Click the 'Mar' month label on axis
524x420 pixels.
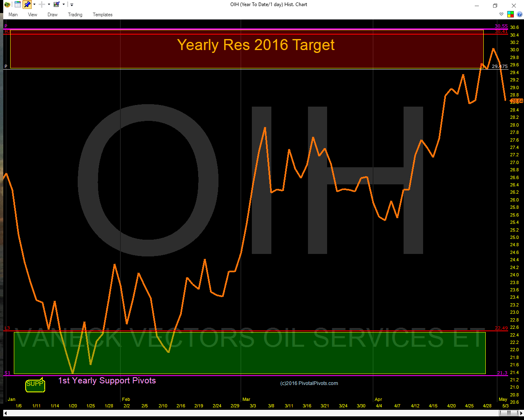(x=246, y=400)
